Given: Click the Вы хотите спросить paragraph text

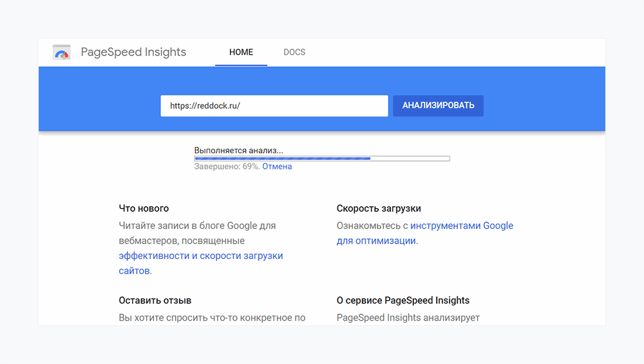Looking at the screenshot, I should [212, 318].
